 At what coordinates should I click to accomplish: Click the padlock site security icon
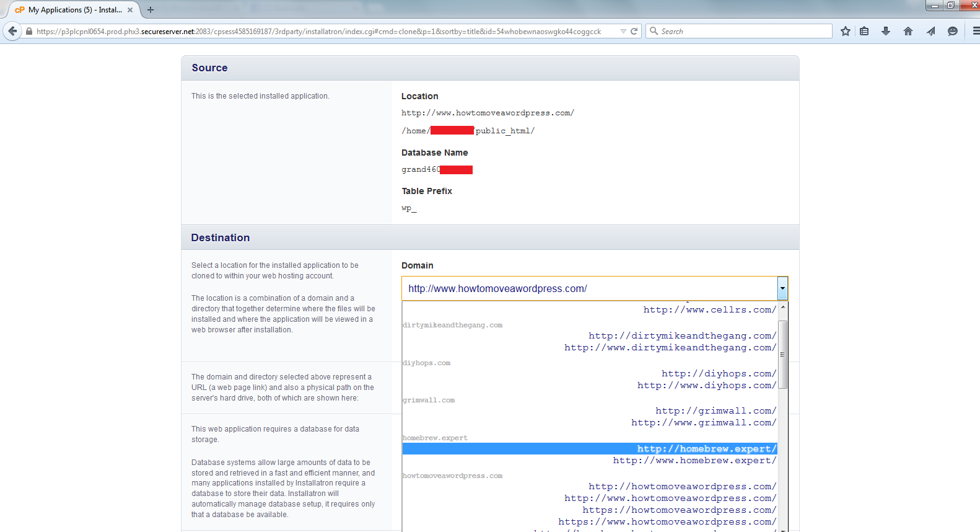29,31
